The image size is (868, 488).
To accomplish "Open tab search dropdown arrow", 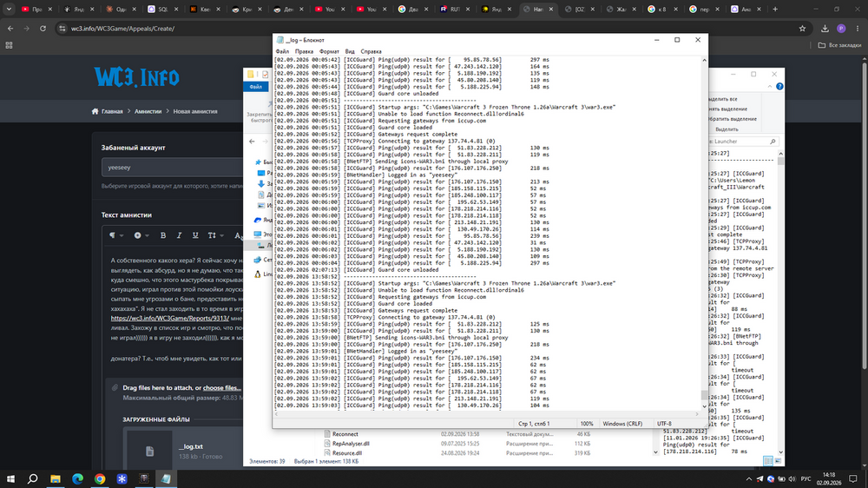I will [9, 9].
